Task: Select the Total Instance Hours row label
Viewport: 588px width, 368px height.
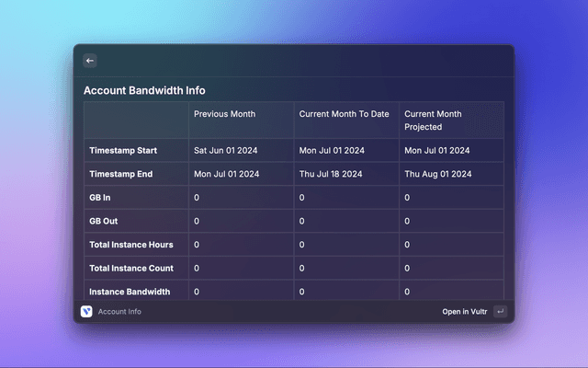Action: point(130,245)
